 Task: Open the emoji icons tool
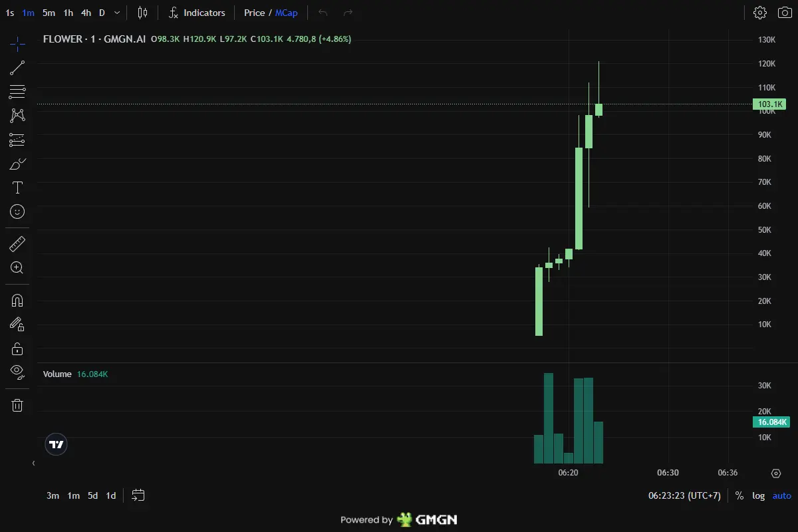(x=17, y=211)
